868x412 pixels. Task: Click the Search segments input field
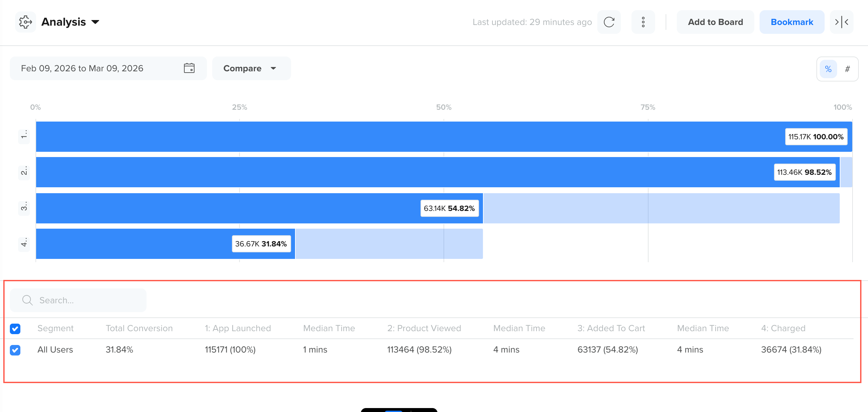tap(88, 300)
